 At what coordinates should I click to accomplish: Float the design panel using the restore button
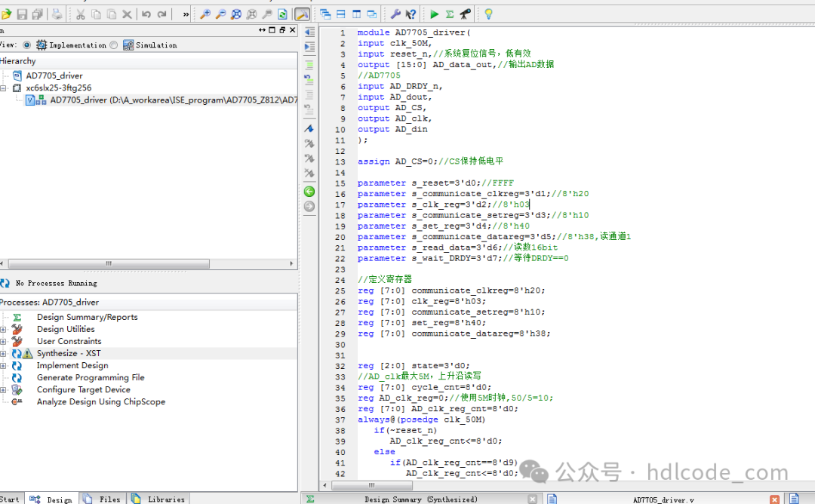tap(282, 30)
